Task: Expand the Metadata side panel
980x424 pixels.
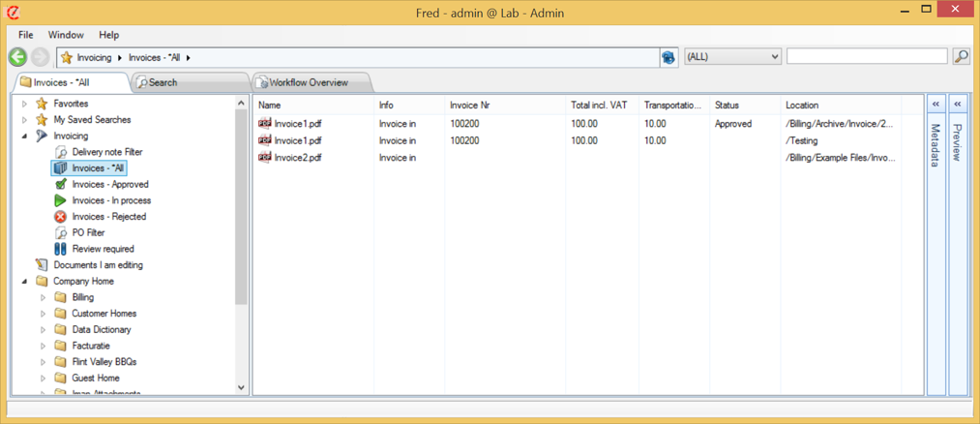Action: (x=935, y=104)
